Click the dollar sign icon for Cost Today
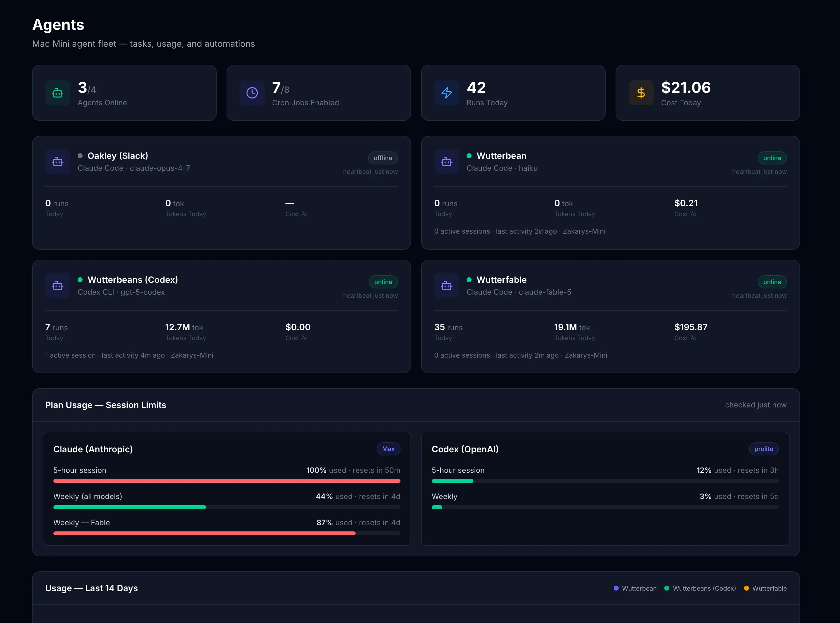Image resolution: width=840 pixels, height=623 pixels. pyautogui.click(x=641, y=93)
